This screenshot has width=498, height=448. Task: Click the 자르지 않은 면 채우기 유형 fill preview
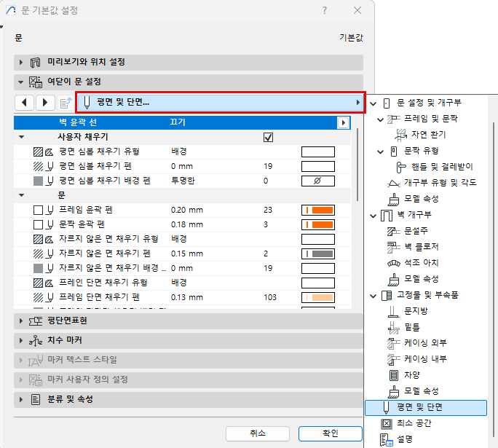(x=318, y=239)
